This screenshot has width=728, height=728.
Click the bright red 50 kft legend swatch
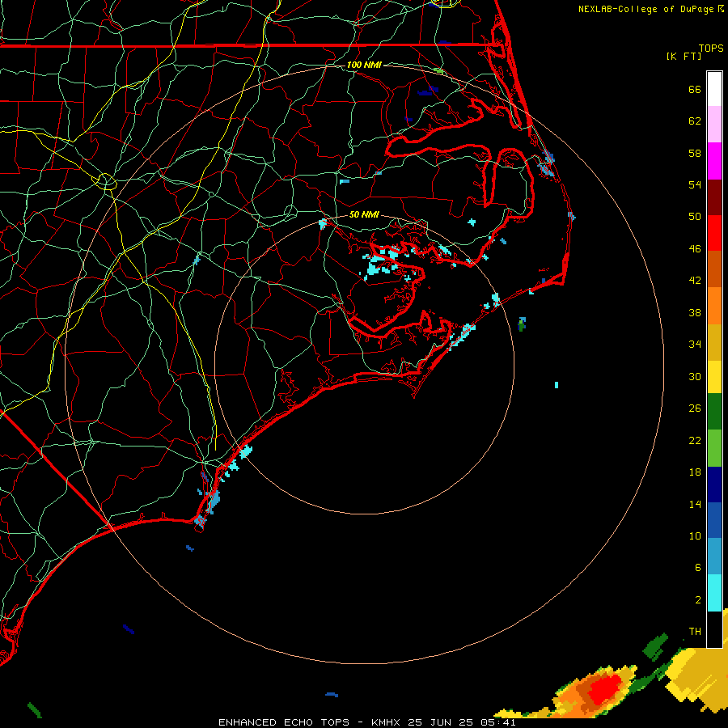(x=714, y=233)
